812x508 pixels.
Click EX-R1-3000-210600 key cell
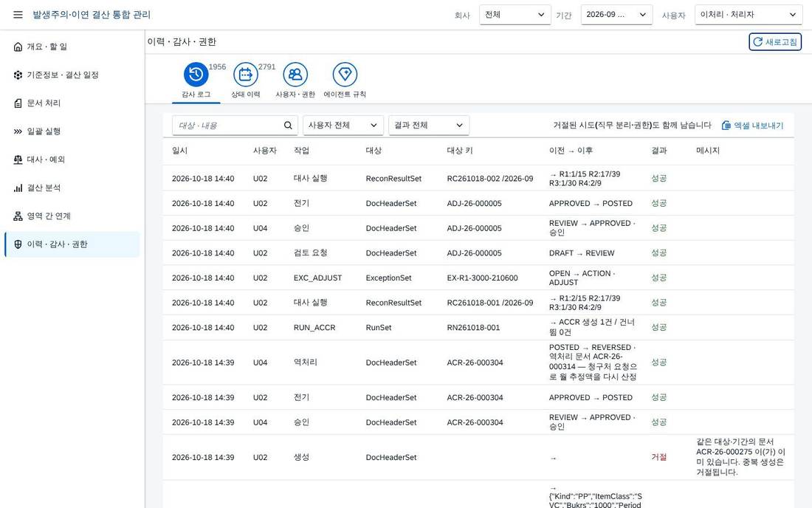(x=482, y=278)
